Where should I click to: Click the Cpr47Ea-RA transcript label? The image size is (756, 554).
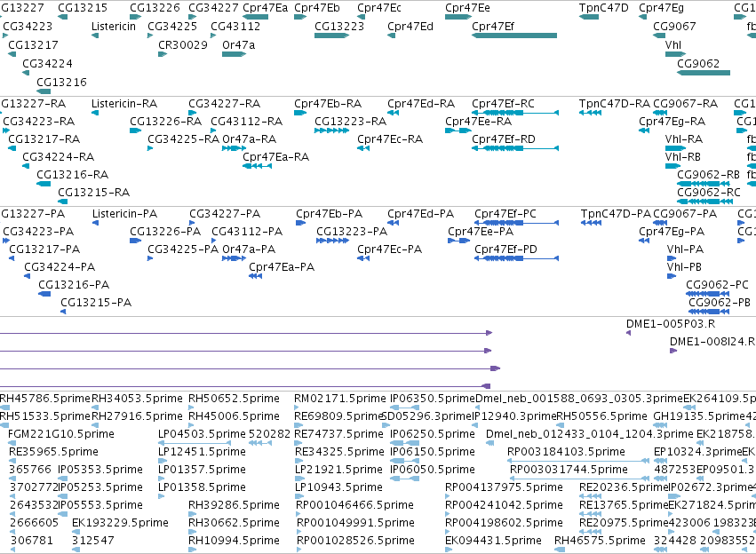[x=275, y=157]
